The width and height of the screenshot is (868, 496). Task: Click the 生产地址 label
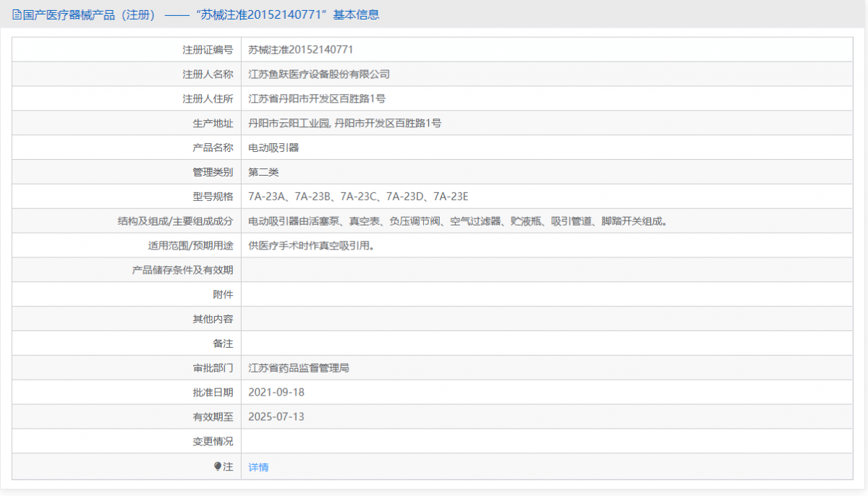[x=213, y=124]
